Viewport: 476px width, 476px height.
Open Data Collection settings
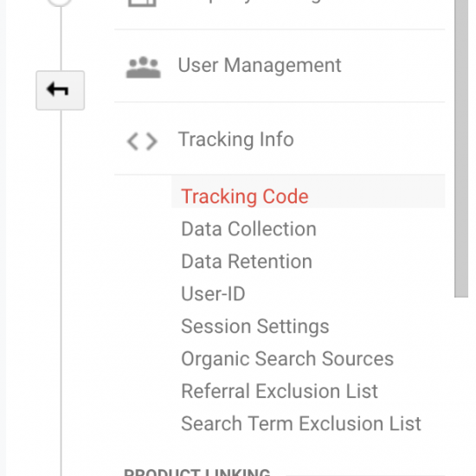(248, 228)
